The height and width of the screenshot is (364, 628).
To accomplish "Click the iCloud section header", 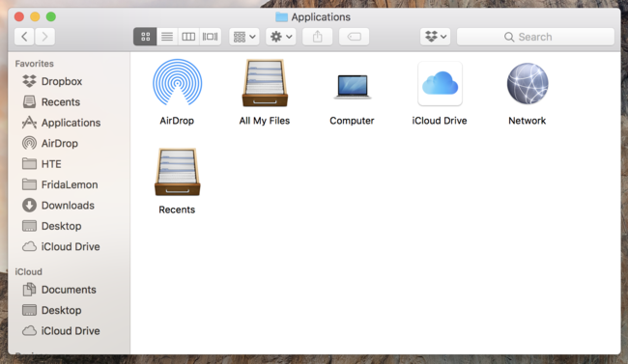I will point(28,272).
